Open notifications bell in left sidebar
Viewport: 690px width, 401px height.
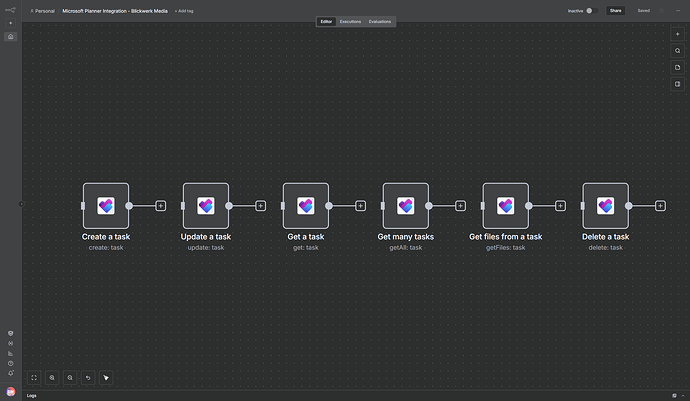pos(11,373)
